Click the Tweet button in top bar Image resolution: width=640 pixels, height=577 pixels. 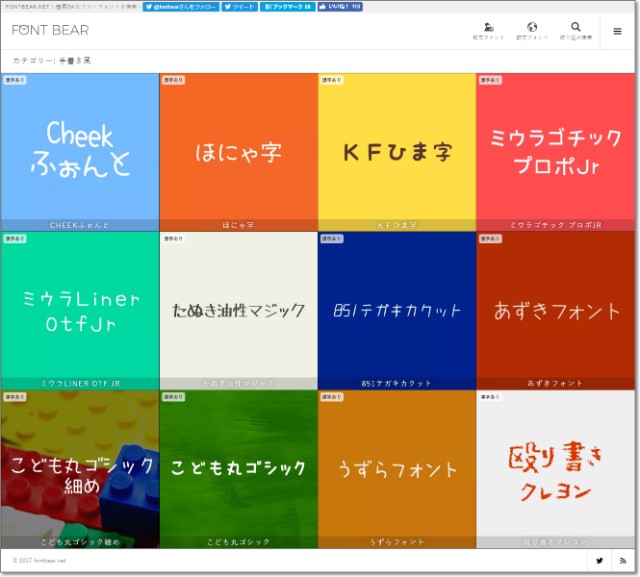(x=240, y=6)
